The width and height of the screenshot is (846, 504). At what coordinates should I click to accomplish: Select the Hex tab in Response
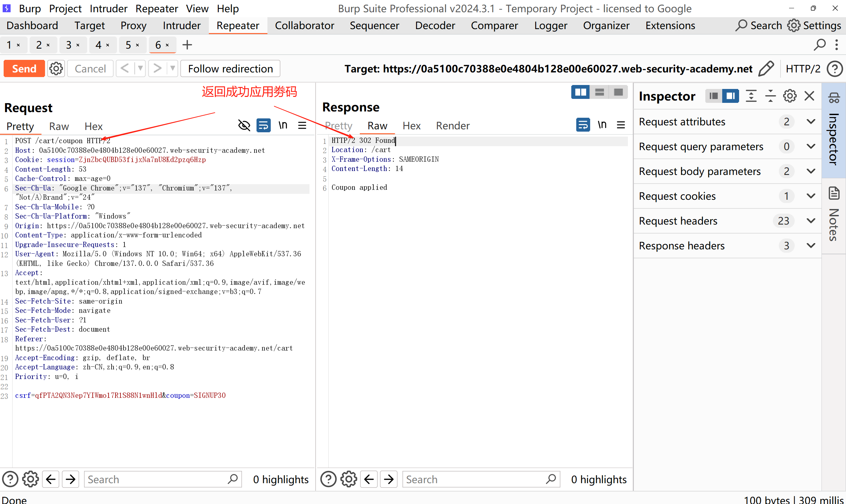point(411,126)
